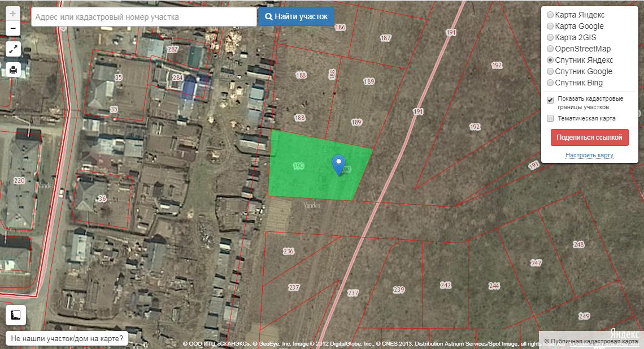Screen dimensions: 644x349
Task: Expand the map to fullscreen
Action: (13, 49)
